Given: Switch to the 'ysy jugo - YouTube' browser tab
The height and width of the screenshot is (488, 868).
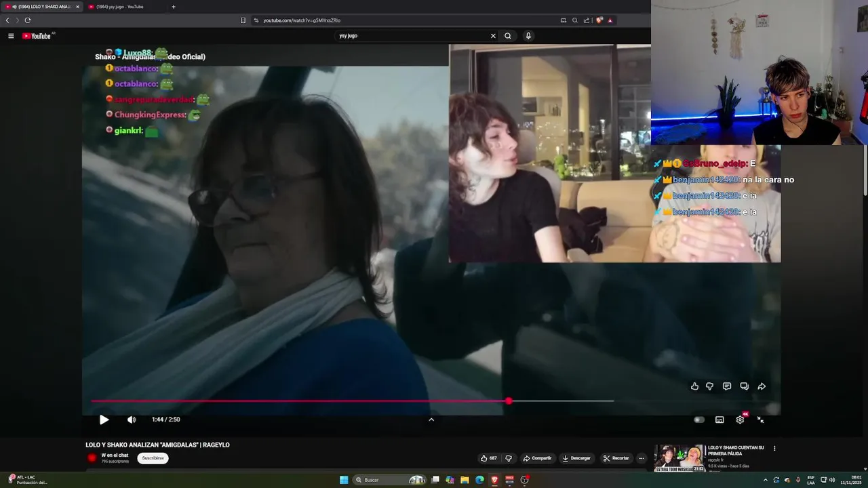Looking at the screenshot, I should 120,7.
